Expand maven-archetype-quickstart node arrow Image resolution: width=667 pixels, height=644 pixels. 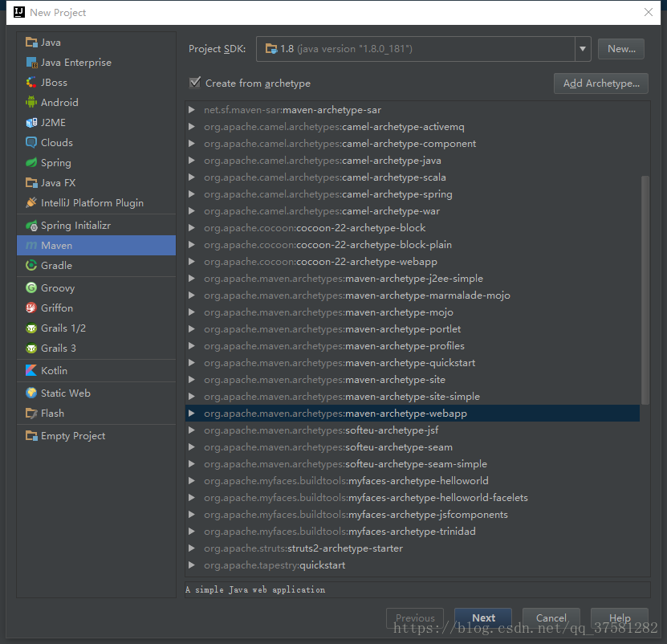[192, 363]
